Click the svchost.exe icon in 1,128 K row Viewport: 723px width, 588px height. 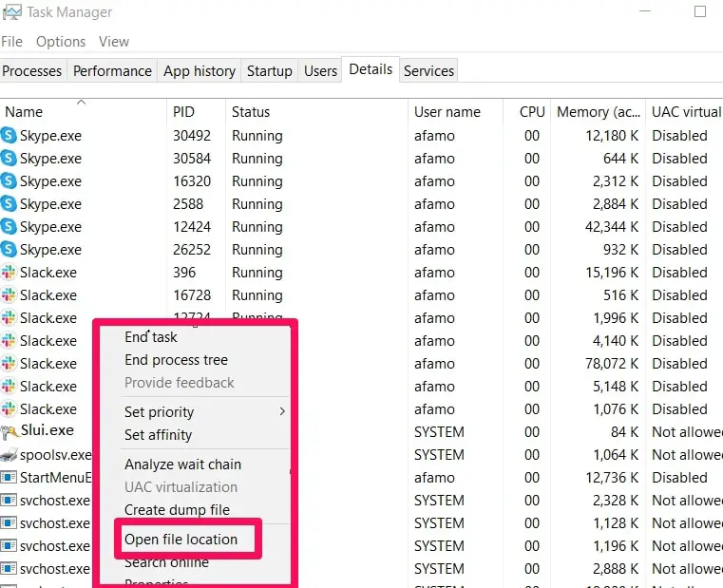pos(9,523)
